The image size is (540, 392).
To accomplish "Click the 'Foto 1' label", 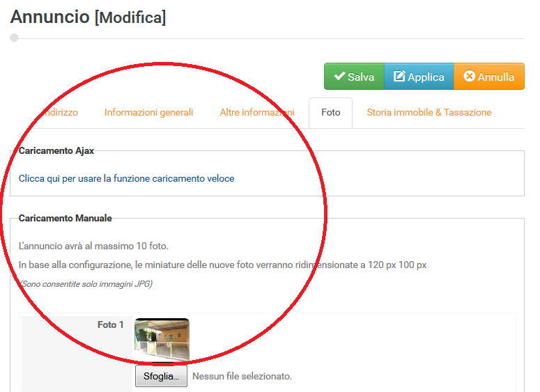I will pyautogui.click(x=111, y=324).
